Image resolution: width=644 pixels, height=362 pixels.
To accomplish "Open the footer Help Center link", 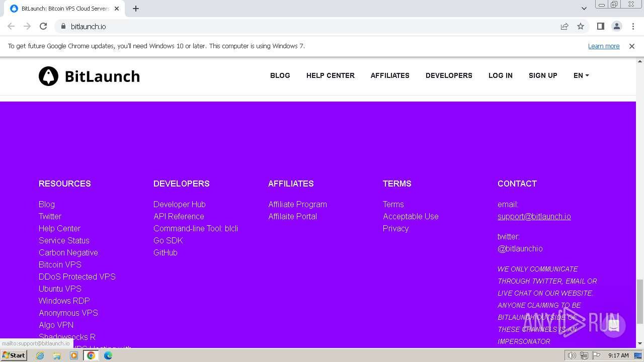I will pos(59,228).
